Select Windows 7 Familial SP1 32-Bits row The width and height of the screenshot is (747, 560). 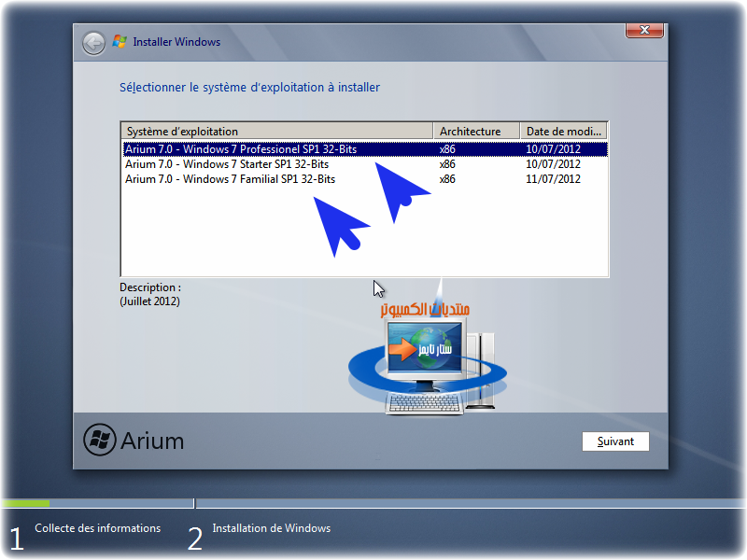pos(365,179)
